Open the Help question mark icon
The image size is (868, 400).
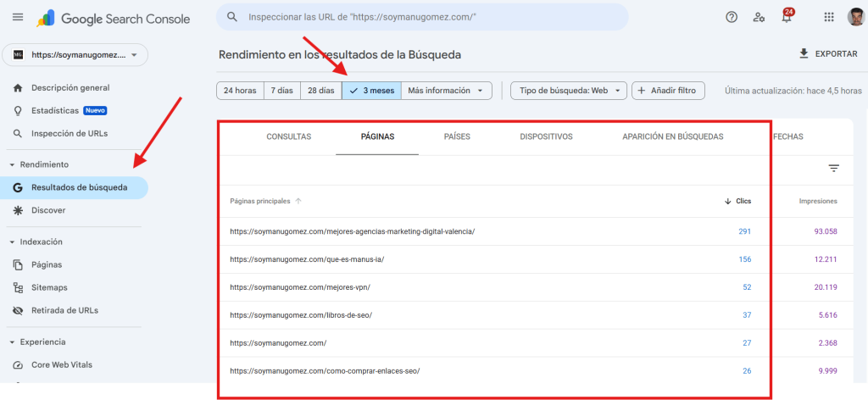tap(732, 17)
